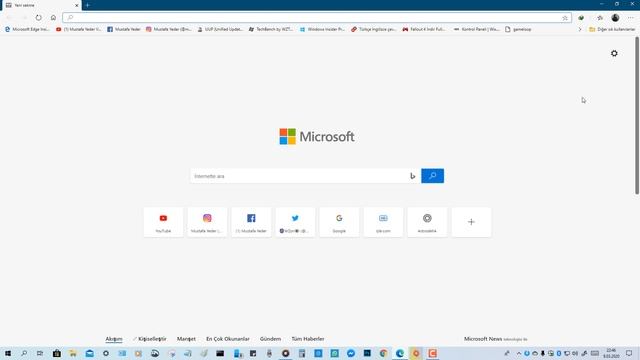Open the Mail app from the taskbar
Image resolution: width=640 pixels, height=360 pixels.
89,353
